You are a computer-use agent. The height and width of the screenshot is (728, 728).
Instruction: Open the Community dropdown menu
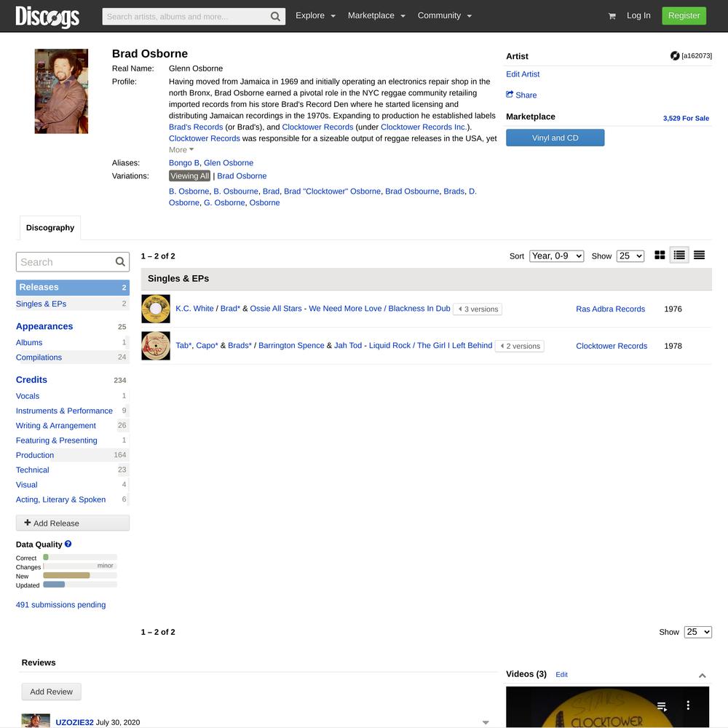(444, 15)
